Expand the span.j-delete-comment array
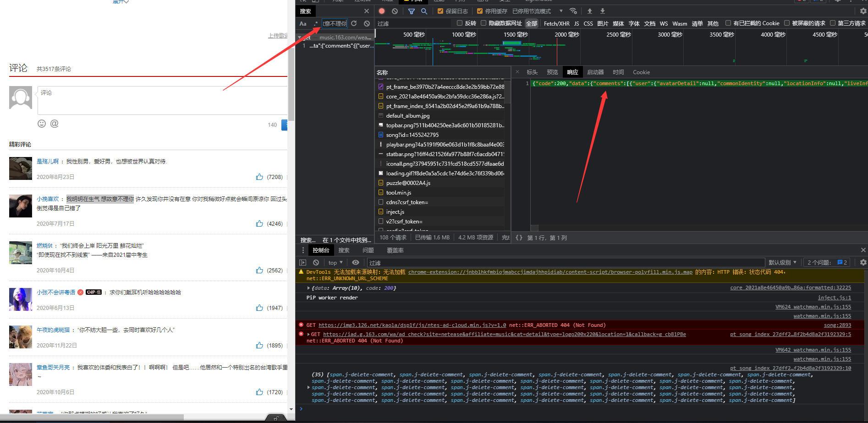The height and width of the screenshot is (423, 868). (x=308, y=387)
